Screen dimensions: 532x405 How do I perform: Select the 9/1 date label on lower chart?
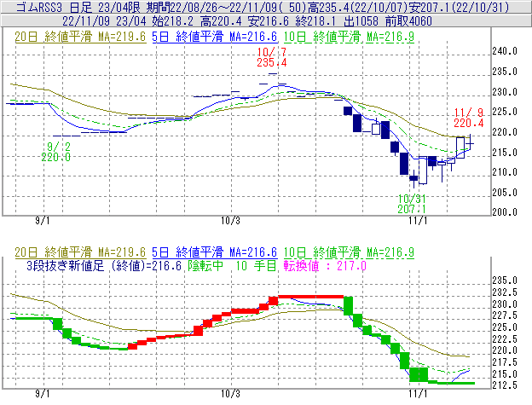point(43,394)
